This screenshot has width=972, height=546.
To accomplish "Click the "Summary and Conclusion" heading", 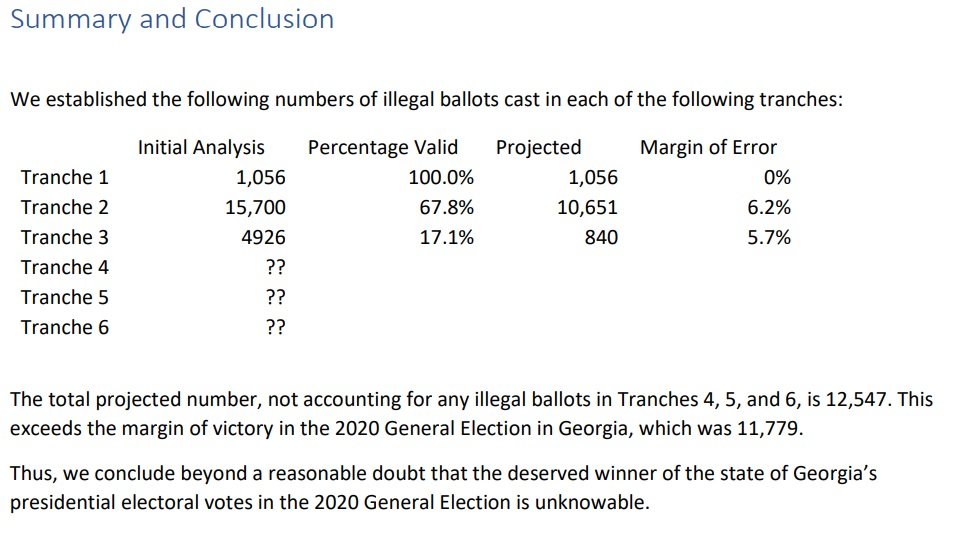I will click(x=171, y=19).
